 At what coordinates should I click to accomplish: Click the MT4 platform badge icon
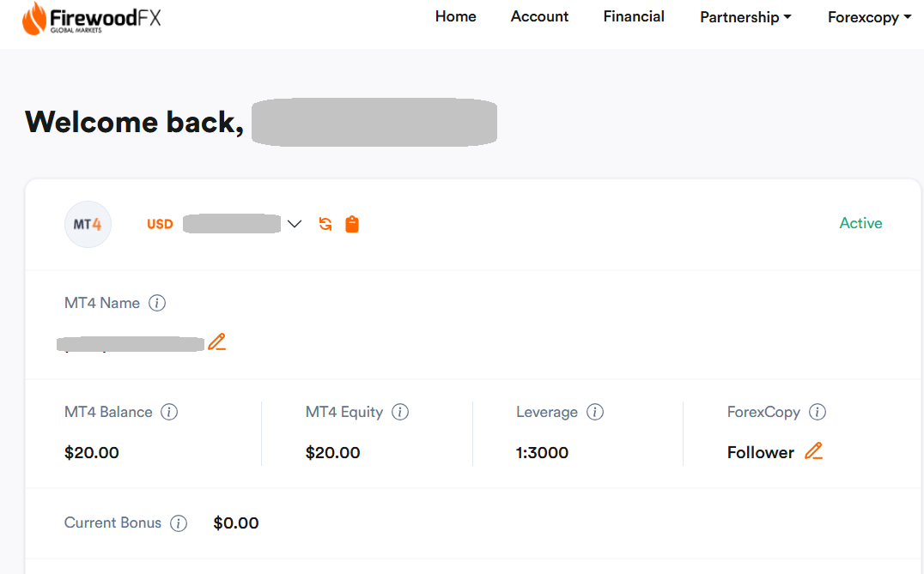(x=88, y=225)
